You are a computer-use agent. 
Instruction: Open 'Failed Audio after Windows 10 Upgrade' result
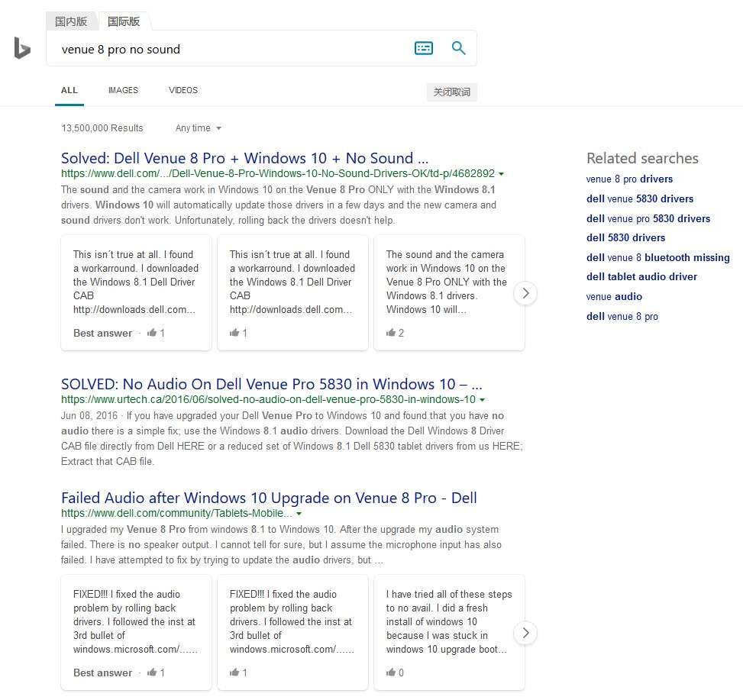point(269,497)
